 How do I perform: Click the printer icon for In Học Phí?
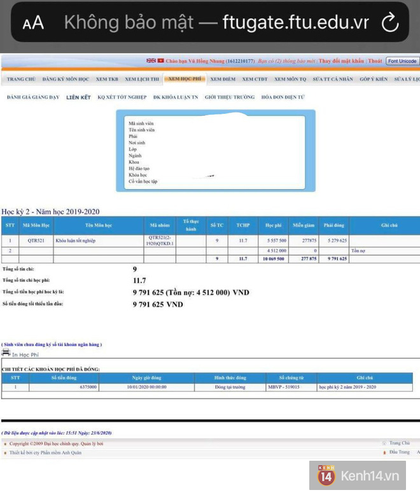tap(6, 353)
